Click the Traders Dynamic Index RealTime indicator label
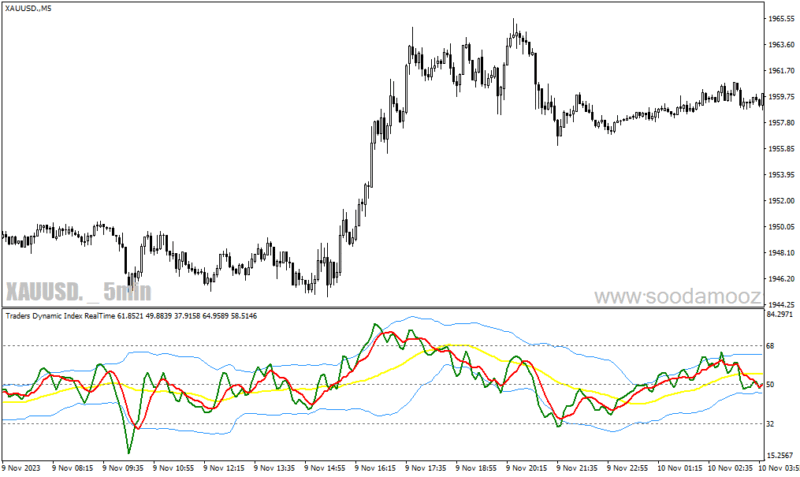Image resolution: width=800 pixels, height=477 pixels. [x=60, y=316]
